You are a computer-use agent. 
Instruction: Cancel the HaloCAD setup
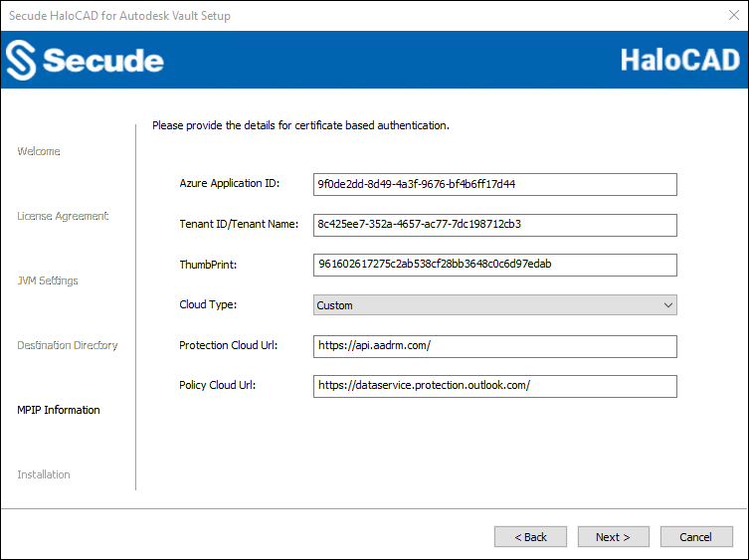pyautogui.click(x=696, y=537)
